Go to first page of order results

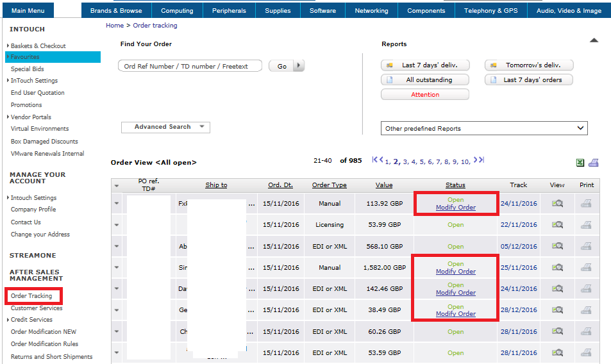coord(378,160)
